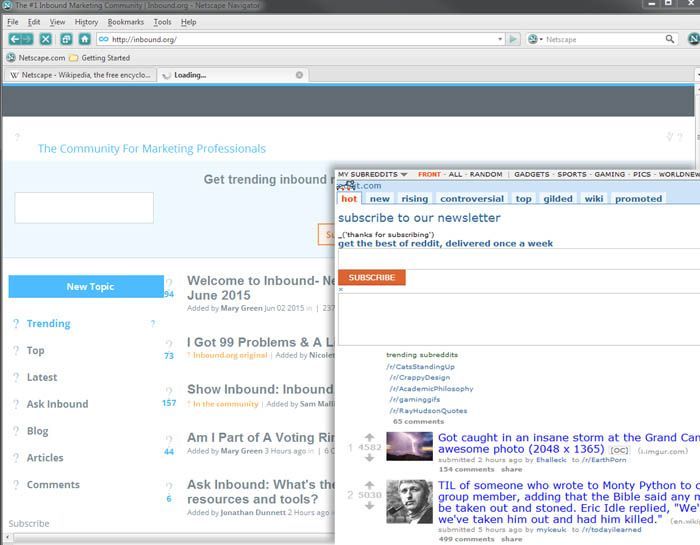Click the address bar URL field
700x545 pixels.
point(299,39)
